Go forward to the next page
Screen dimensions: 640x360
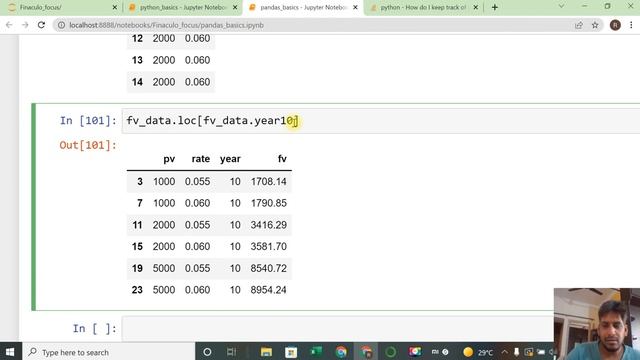25,25
